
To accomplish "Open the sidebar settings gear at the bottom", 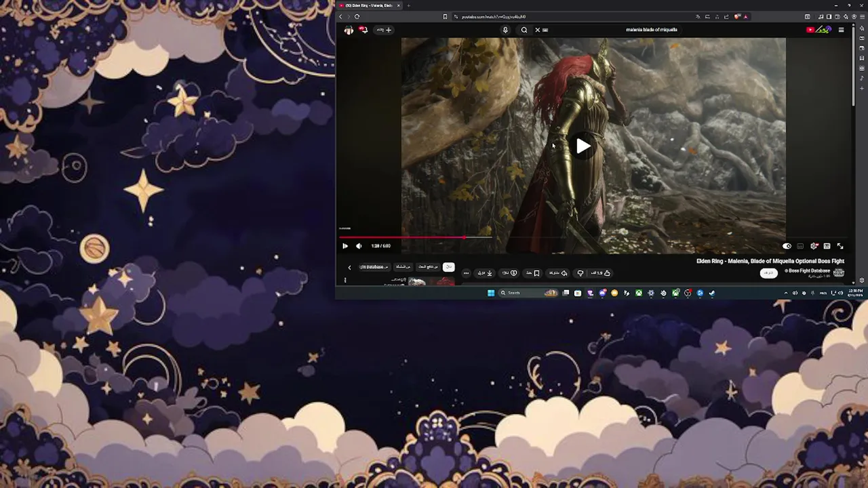I will (862, 280).
